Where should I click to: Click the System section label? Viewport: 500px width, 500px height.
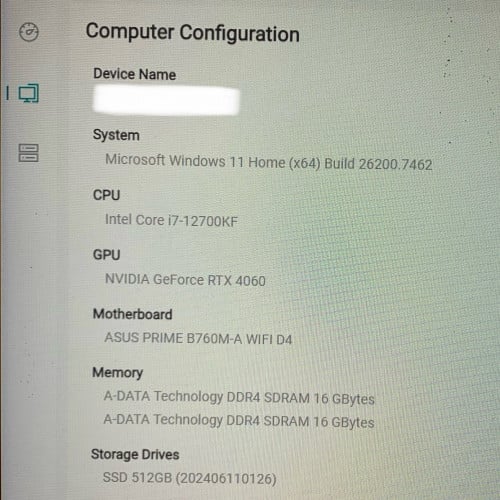tap(116, 135)
